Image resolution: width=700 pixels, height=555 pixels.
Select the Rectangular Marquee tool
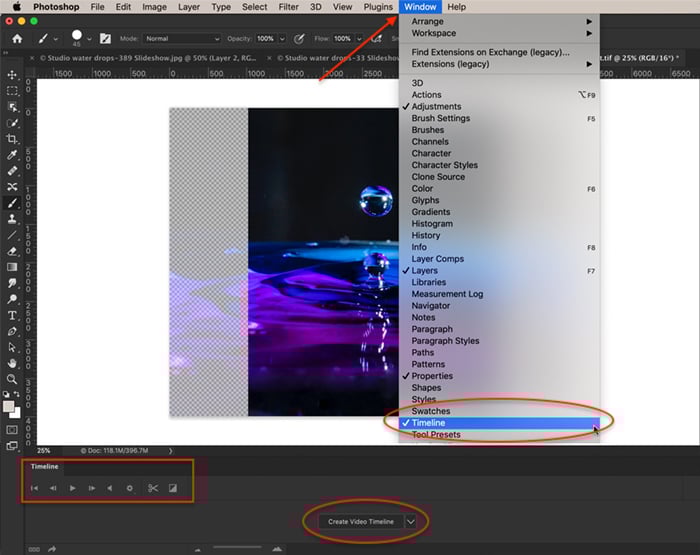point(12,91)
